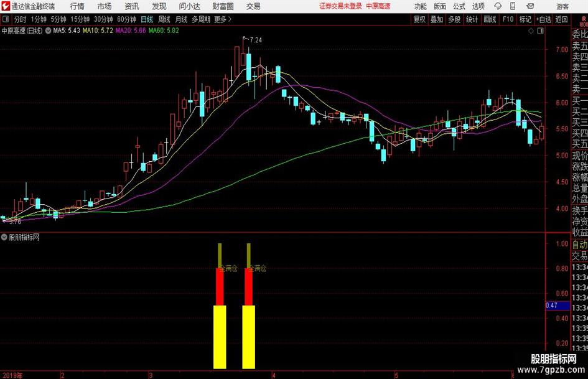Click the 游客 guest account label
The image size is (588, 379).
tap(562, 7)
